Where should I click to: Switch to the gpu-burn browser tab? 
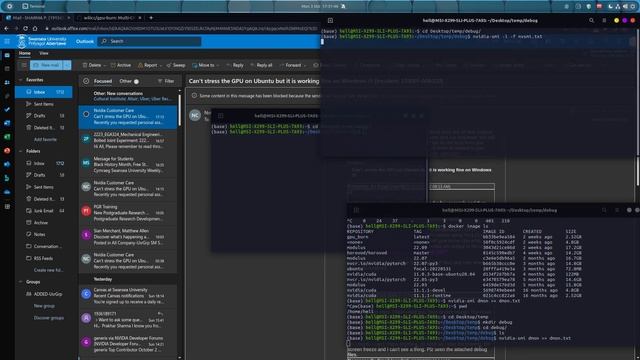[x=109, y=18]
